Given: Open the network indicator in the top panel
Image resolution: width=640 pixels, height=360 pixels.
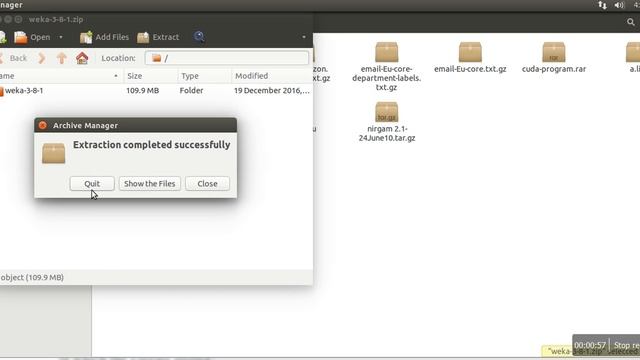Looking at the screenshot, I should point(602,5).
